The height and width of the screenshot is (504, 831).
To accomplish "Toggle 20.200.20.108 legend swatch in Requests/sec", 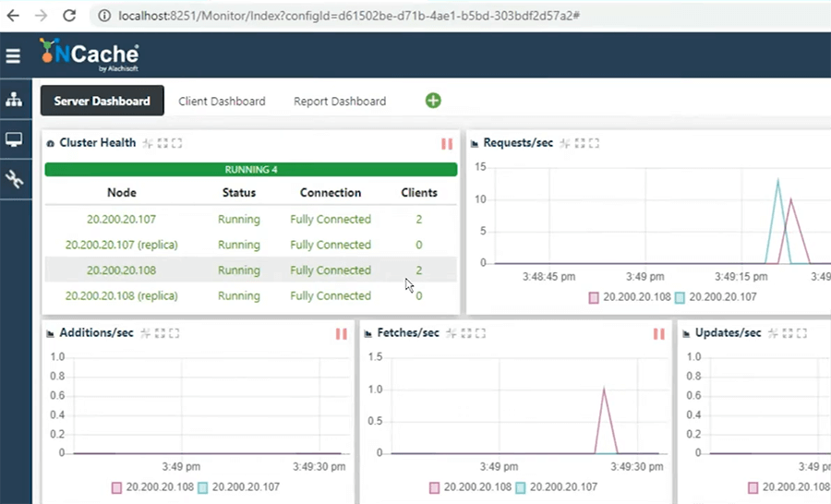I will coord(594,298).
